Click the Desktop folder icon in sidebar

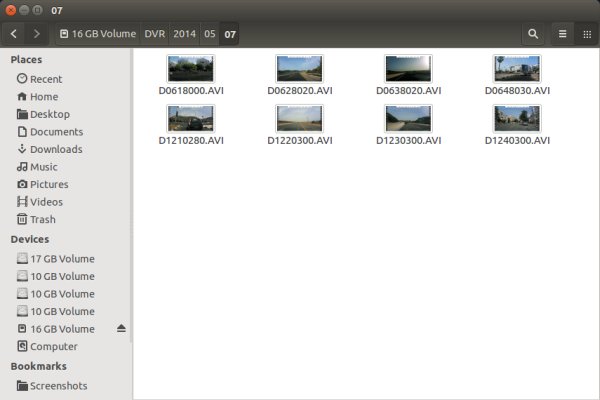22,114
